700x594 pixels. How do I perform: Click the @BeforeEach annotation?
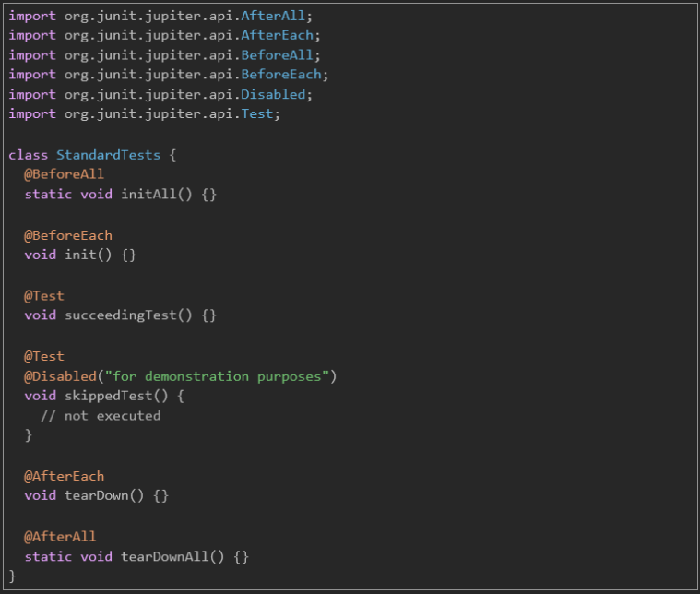68,235
